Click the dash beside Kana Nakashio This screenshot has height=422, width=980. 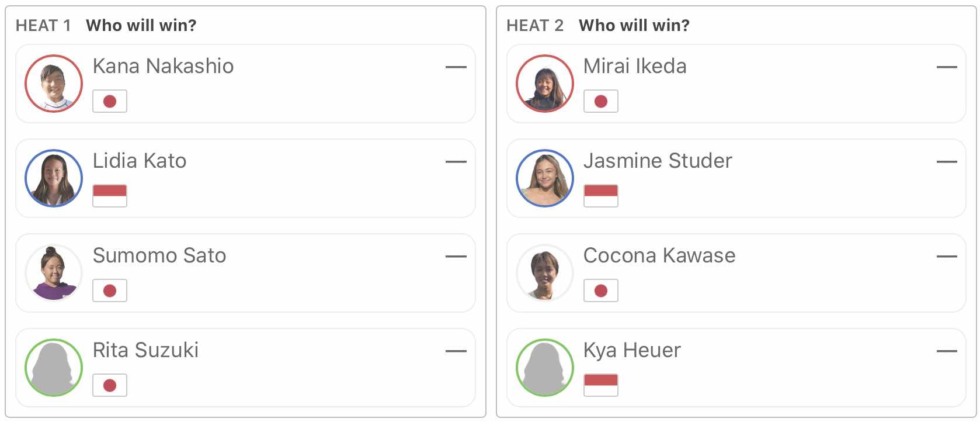click(x=456, y=67)
